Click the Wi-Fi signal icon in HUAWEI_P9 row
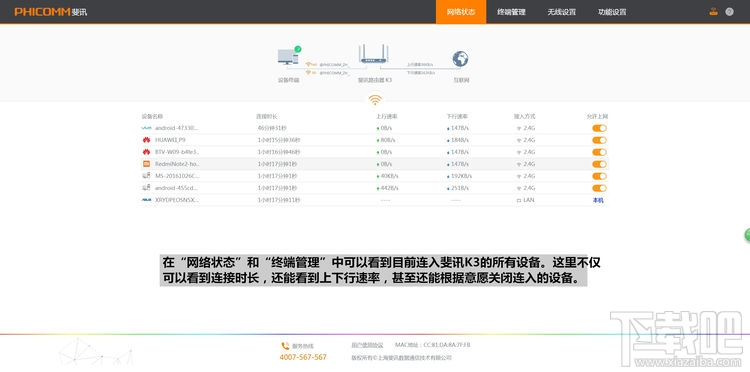The image size is (750, 372). tap(518, 140)
